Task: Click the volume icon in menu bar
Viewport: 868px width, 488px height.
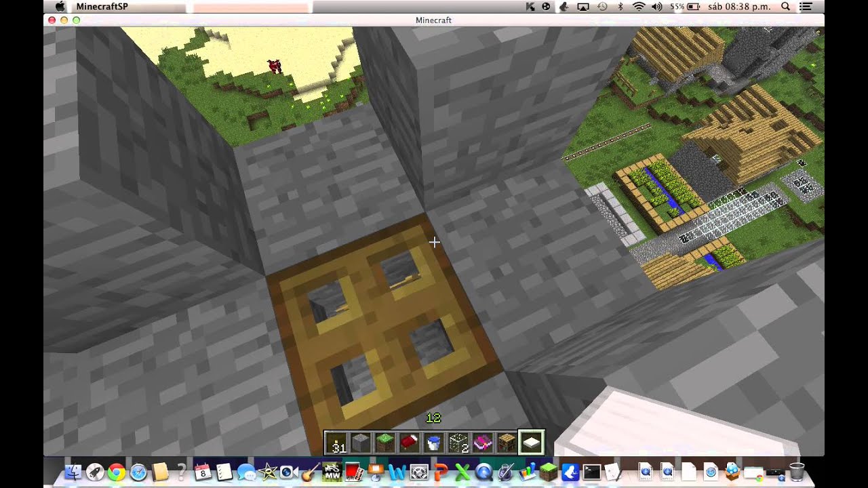Action: coord(656,6)
